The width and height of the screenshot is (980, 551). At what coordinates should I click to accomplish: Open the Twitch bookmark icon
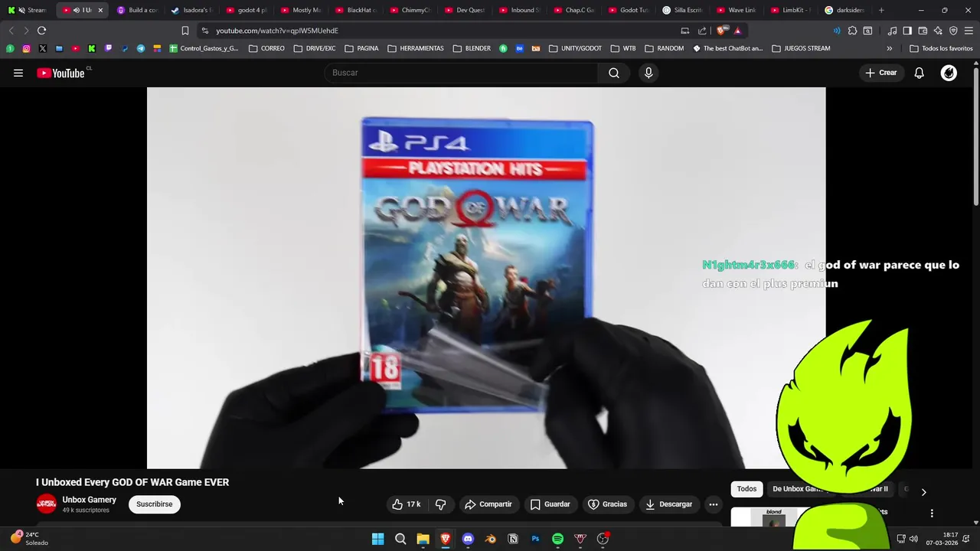(x=108, y=48)
